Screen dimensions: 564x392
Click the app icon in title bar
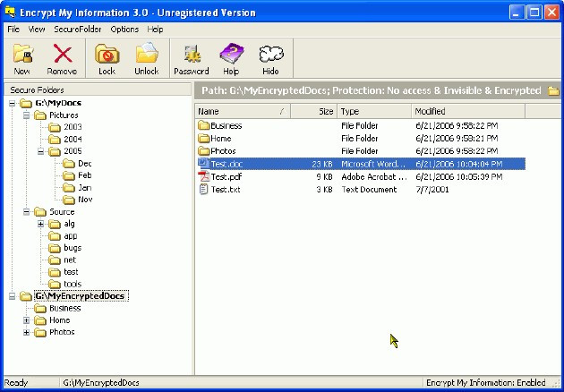(10, 13)
